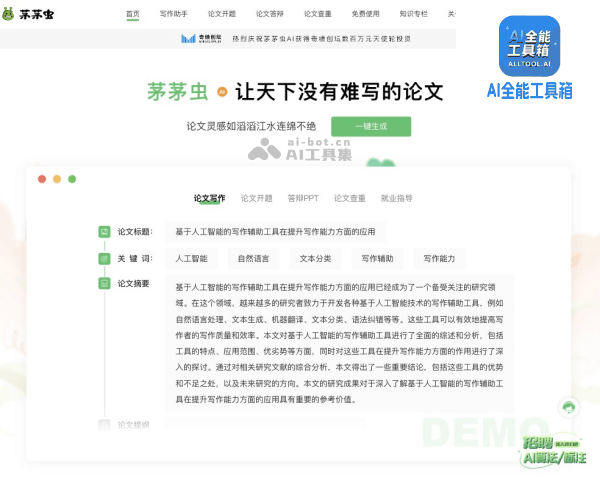The height and width of the screenshot is (498, 600).
Task: Select the 论文写作 demo tab
Action: [x=209, y=198]
